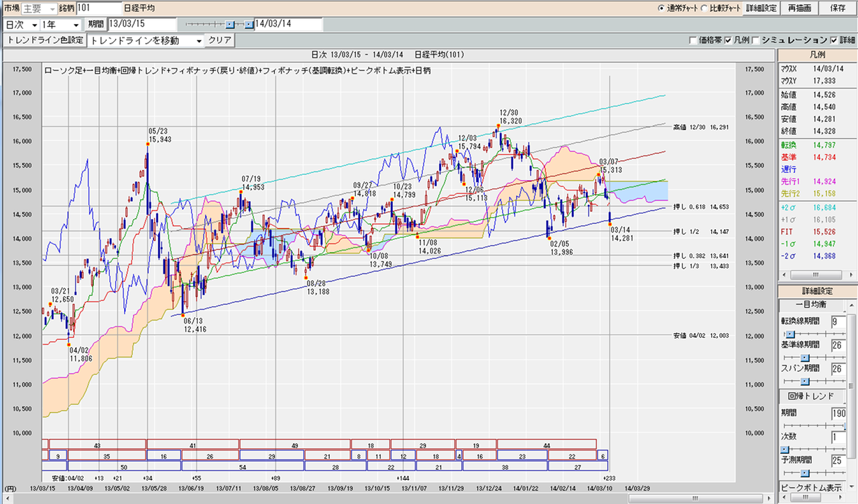Click the date range slider's right handle
The image size is (858, 504).
tap(249, 24)
